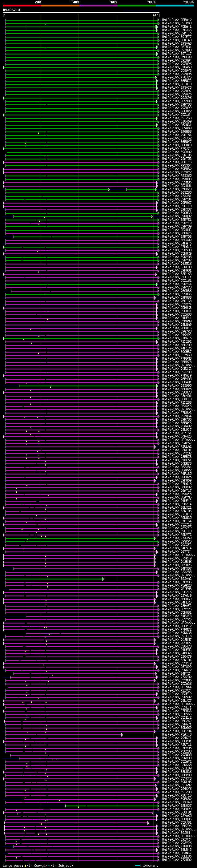
Task: Select hit UniRef100_C0P425
Action: (177, 436)
